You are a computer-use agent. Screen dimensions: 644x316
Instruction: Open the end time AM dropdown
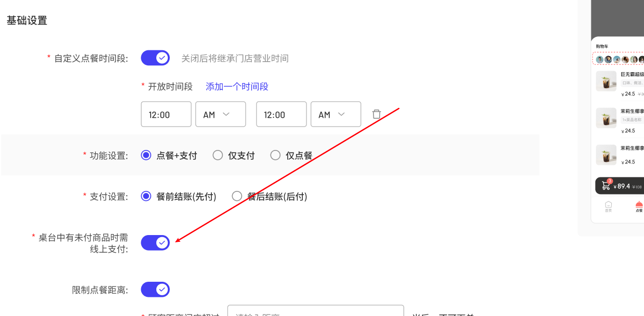(336, 114)
